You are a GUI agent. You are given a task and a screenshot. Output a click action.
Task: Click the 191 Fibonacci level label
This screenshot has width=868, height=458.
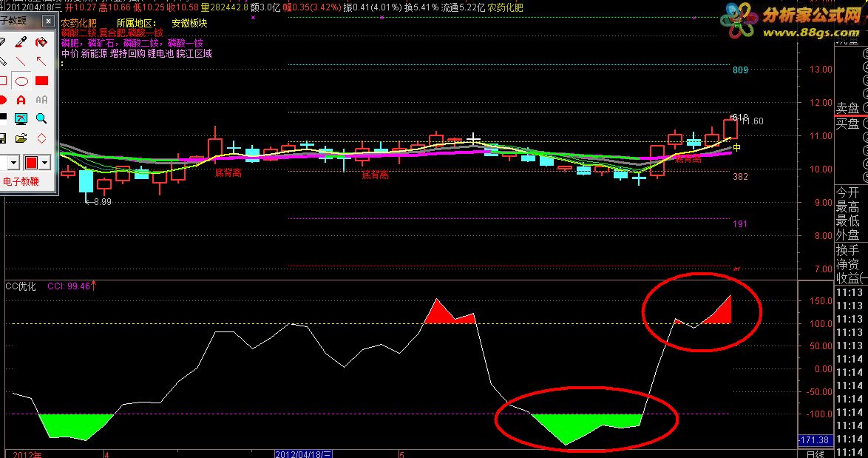pyautogui.click(x=740, y=223)
